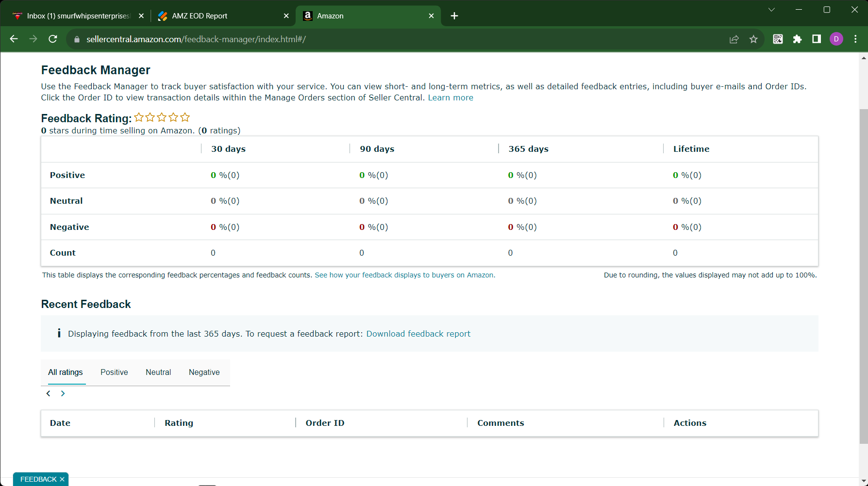Share this page from address bar
Viewport: 868px width, 486px height.
(x=734, y=39)
